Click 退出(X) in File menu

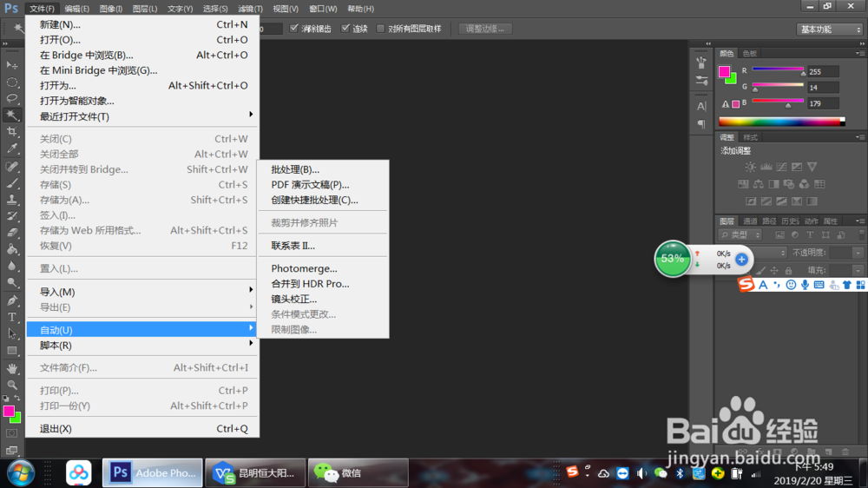click(142, 429)
